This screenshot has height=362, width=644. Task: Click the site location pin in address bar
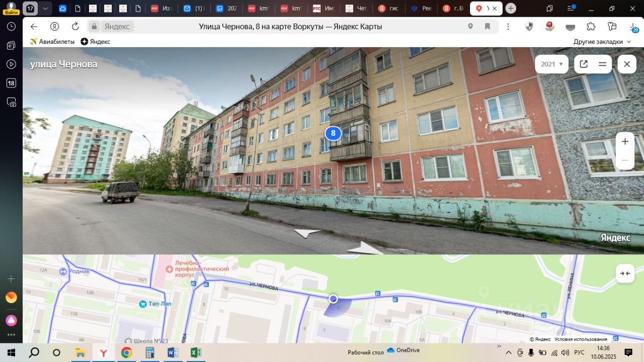click(470, 27)
